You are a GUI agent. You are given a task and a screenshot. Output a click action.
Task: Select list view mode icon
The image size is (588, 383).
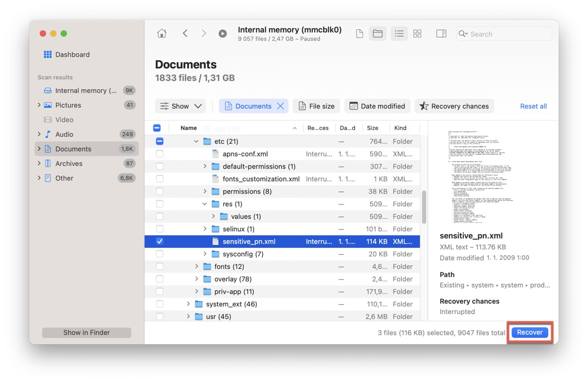pyautogui.click(x=399, y=34)
